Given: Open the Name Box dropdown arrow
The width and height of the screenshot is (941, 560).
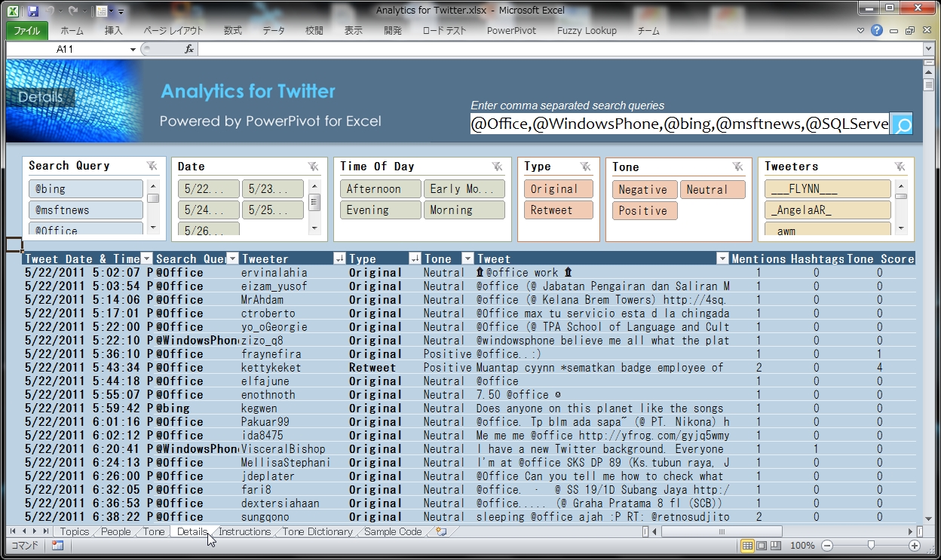Looking at the screenshot, I should (133, 49).
